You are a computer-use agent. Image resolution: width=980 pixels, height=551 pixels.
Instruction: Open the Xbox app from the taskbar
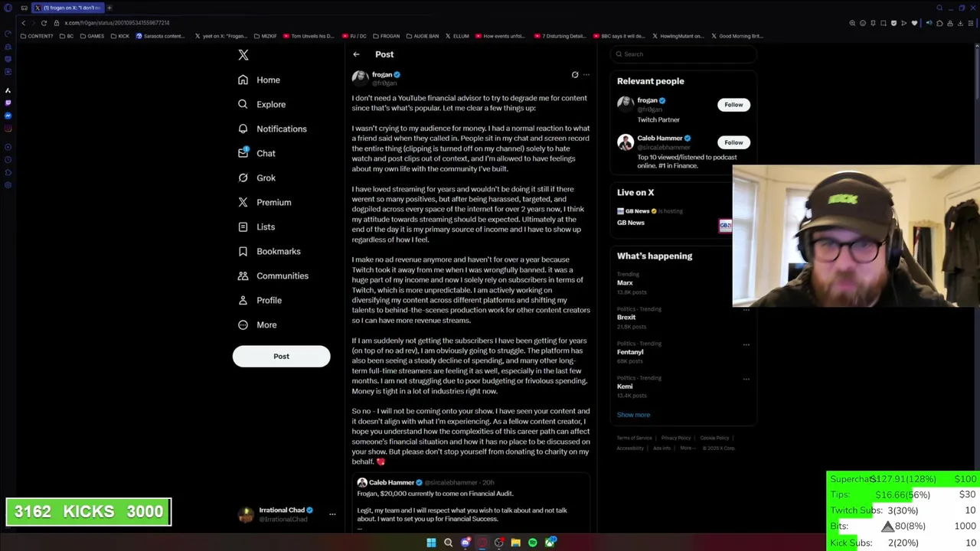pos(550,543)
